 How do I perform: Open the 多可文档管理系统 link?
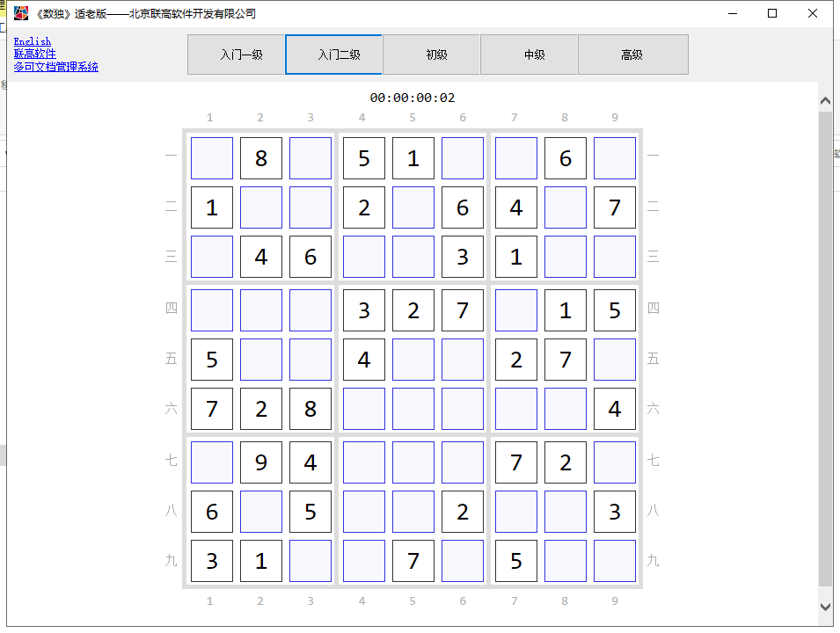(55, 67)
